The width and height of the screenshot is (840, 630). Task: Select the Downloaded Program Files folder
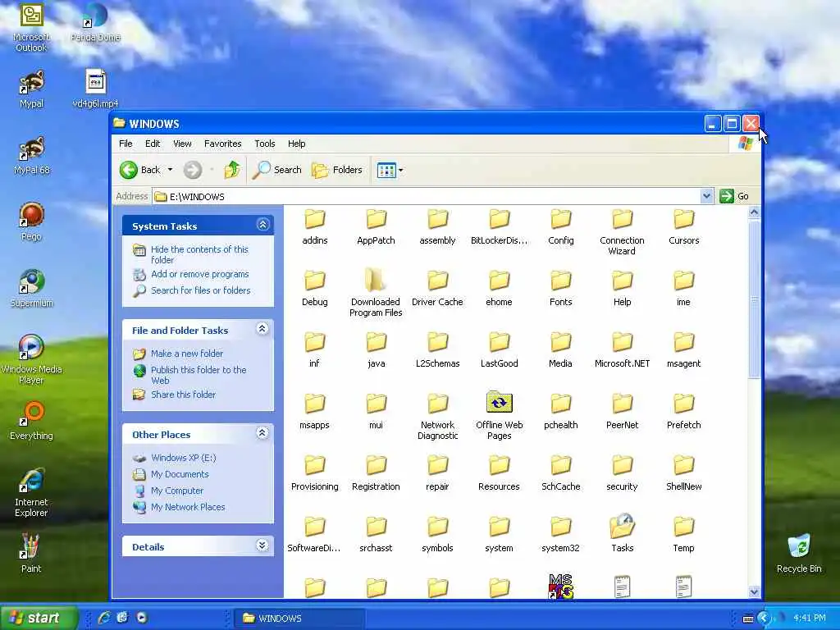coord(376,293)
